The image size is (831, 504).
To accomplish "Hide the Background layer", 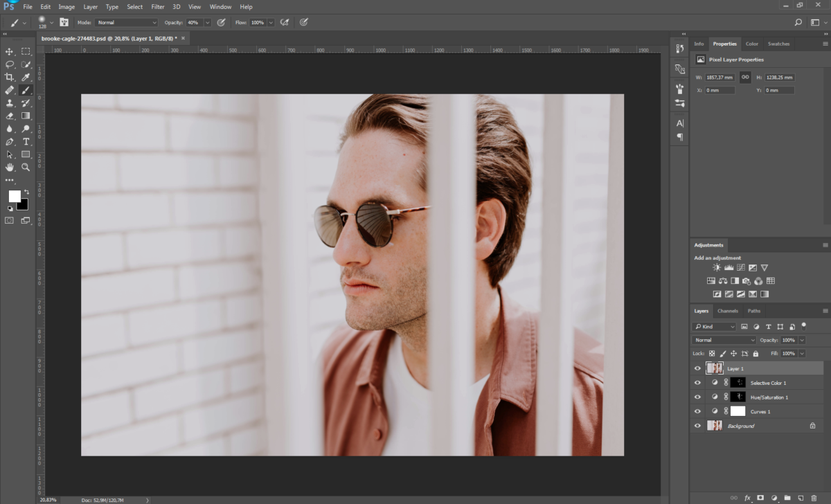I will click(x=697, y=425).
